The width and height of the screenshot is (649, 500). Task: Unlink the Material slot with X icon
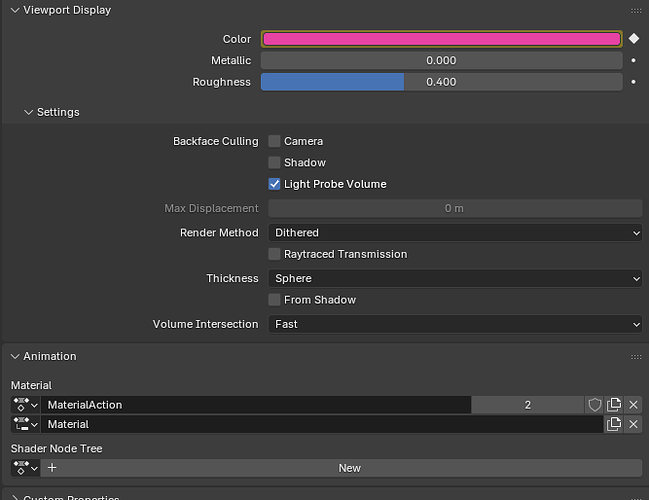(633, 424)
